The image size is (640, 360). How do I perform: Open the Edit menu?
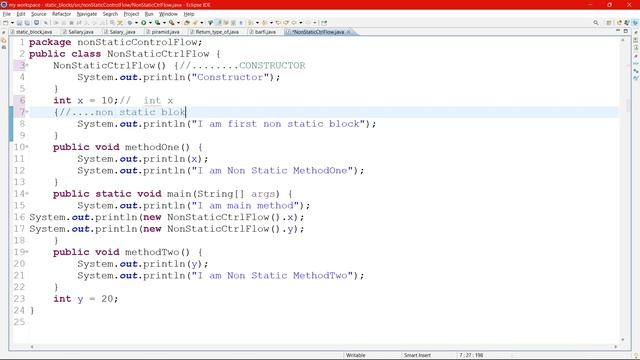click(21, 14)
